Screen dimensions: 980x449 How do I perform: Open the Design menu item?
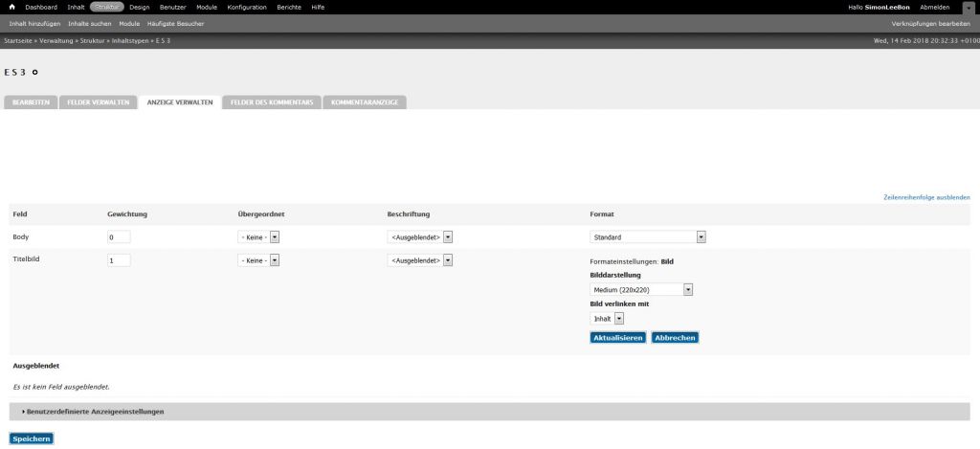point(139,7)
